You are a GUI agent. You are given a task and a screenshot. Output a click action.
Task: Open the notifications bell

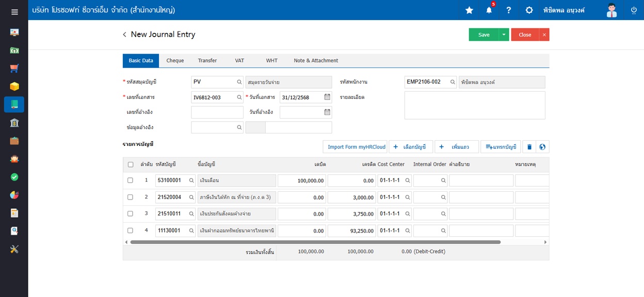point(489,10)
